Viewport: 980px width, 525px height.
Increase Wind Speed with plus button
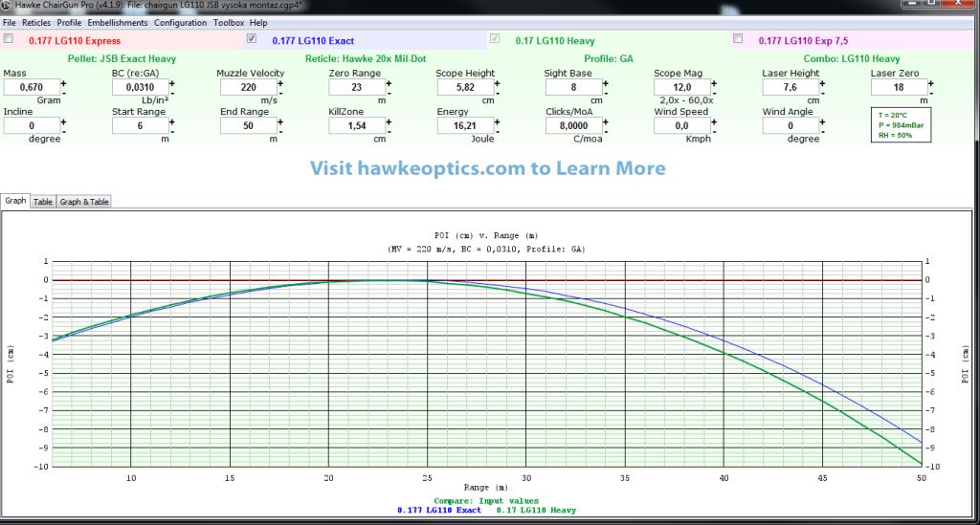[713, 120]
